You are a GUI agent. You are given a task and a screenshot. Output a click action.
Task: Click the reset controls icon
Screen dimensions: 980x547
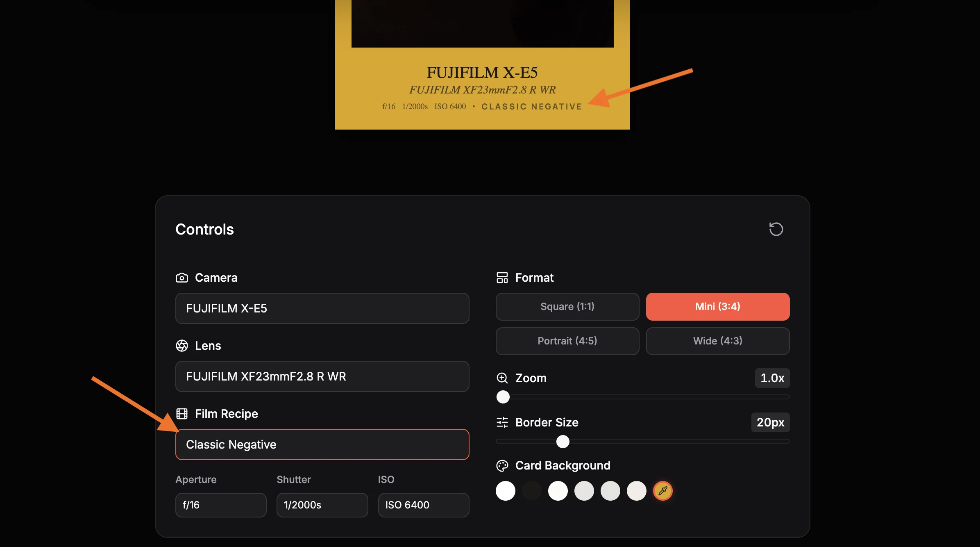tap(776, 229)
